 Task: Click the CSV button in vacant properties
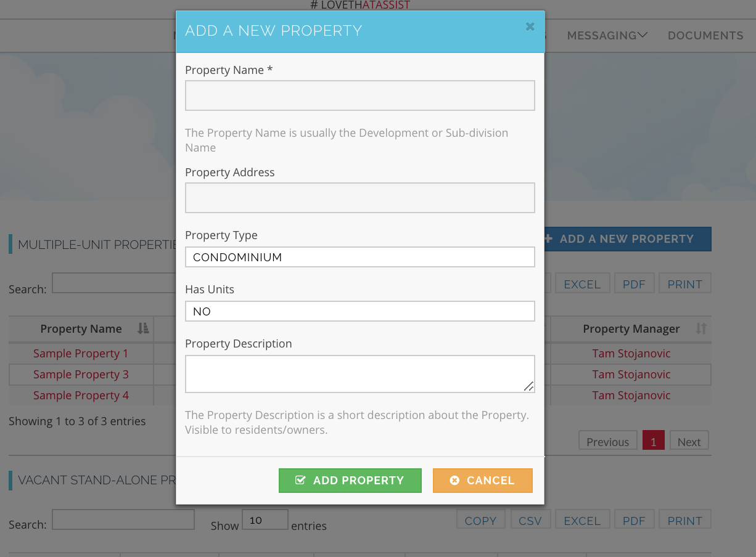pos(530,520)
